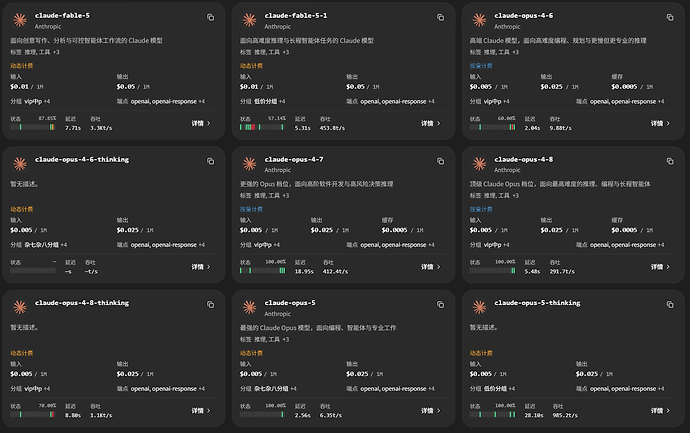The width and height of the screenshot is (690, 433).
Task: Click the 985.2t/s throughput value
Action: [x=565, y=415]
